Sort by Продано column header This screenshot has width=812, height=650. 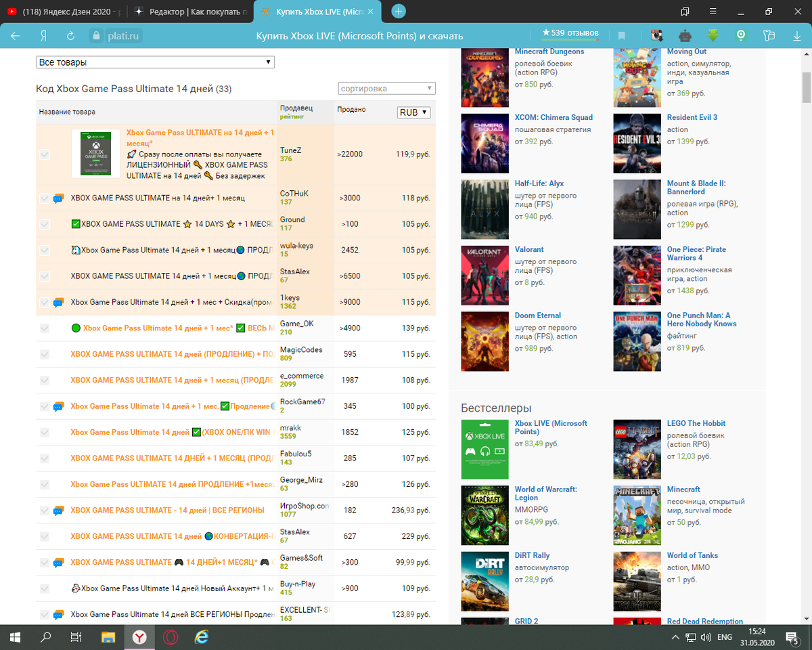351,109
